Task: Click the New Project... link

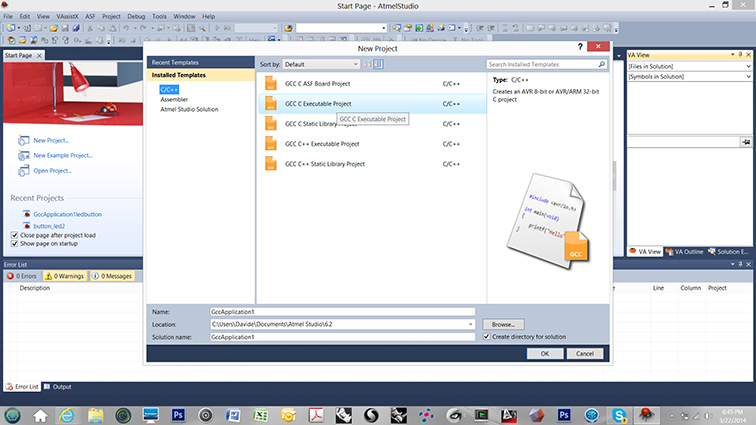Action: tap(51, 140)
